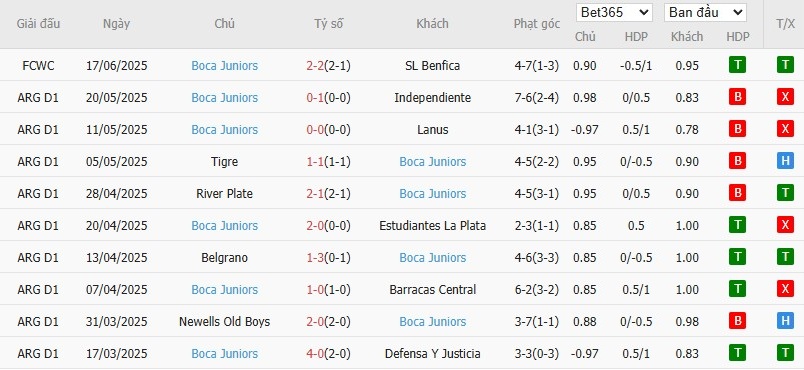Screen dimensions: 804x370
Task: Click green T T/X badge in River Plate row
Action: click(785, 193)
